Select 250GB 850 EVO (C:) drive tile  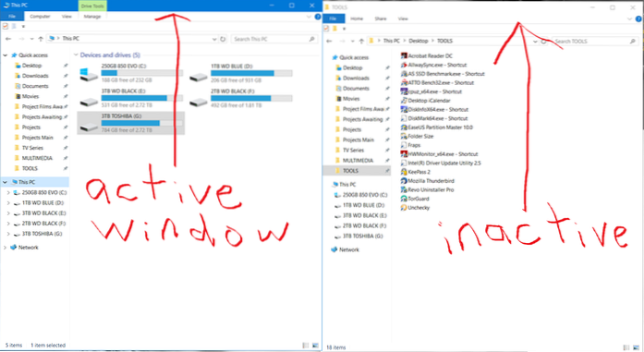pos(130,73)
